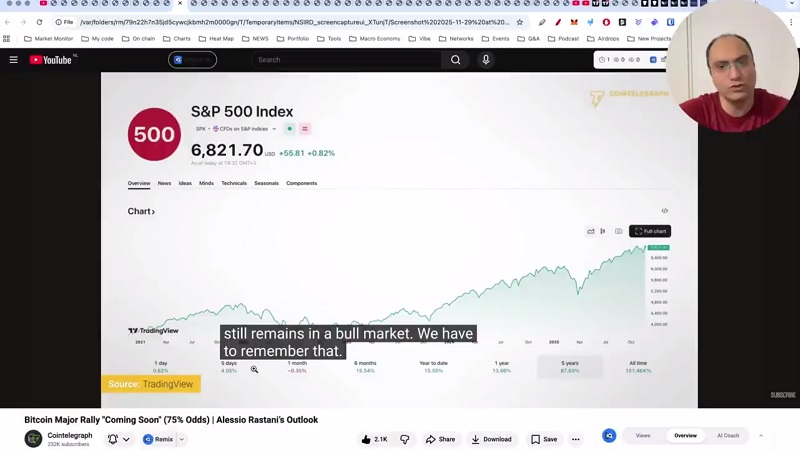Image resolution: width=800 pixels, height=450 pixels.
Task: Select the AI Coach tab
Action: tap(728, 436)
